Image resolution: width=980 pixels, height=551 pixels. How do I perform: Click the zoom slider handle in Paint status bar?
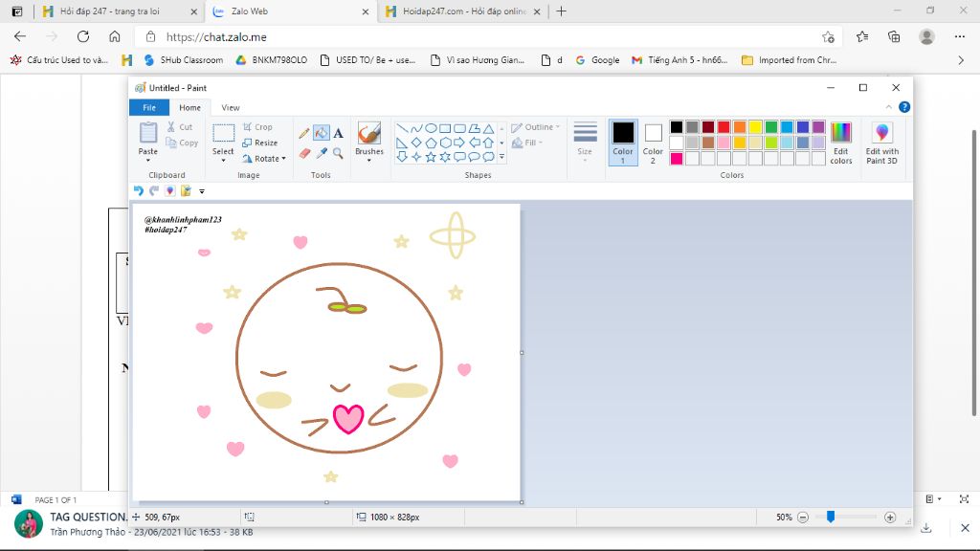[831, 517]
